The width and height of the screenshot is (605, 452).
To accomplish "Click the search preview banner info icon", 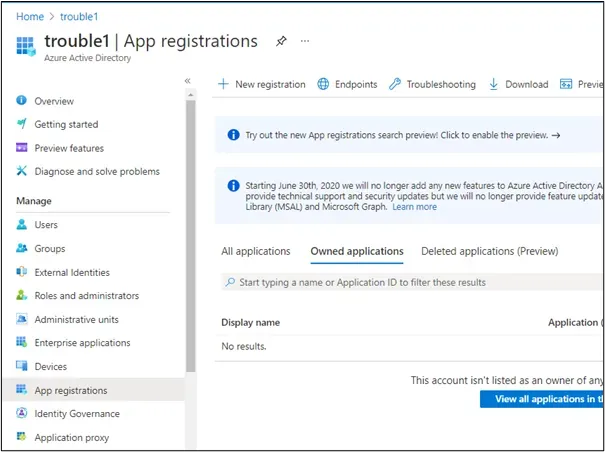I will (233, 135).
